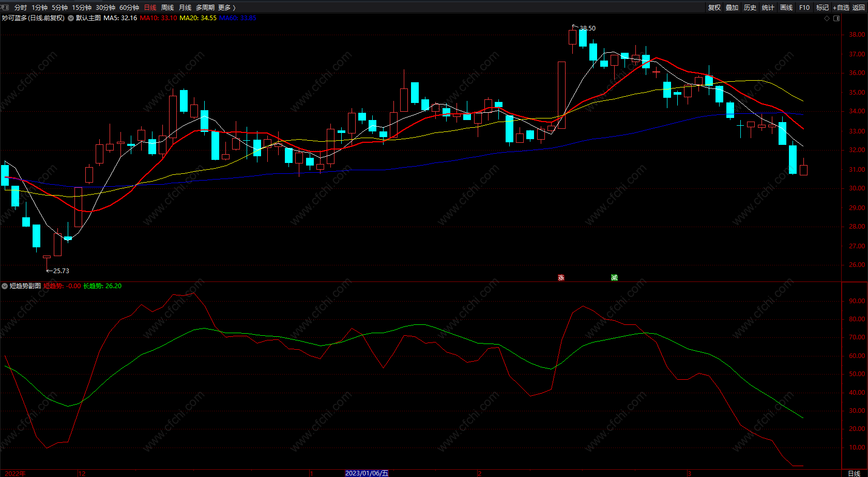This screenshot has height=477, width=868.
Task: Click the 复权 adjustment button
Action: 714,7
